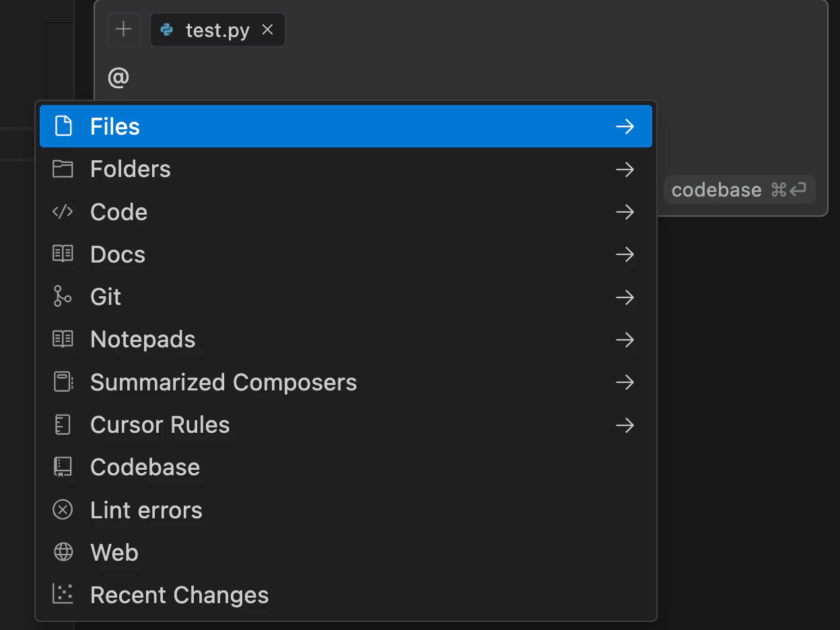
Task: Click the Lint errors circle-x icon
Action: click(63, 510)
